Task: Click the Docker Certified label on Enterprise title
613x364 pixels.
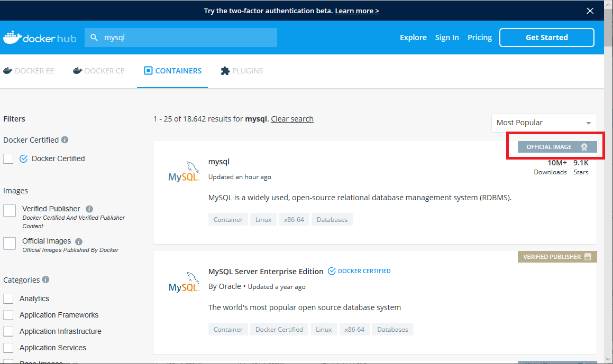Action: click(364, 271)
